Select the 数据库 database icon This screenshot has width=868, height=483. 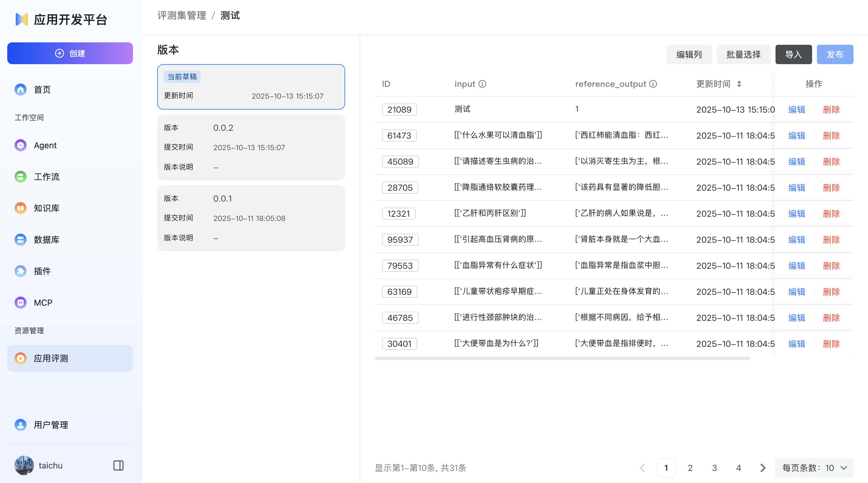click(20, 239)
